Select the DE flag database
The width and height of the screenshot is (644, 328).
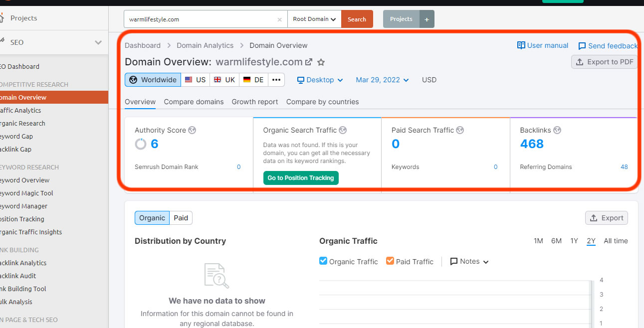[x=254, y=80]
